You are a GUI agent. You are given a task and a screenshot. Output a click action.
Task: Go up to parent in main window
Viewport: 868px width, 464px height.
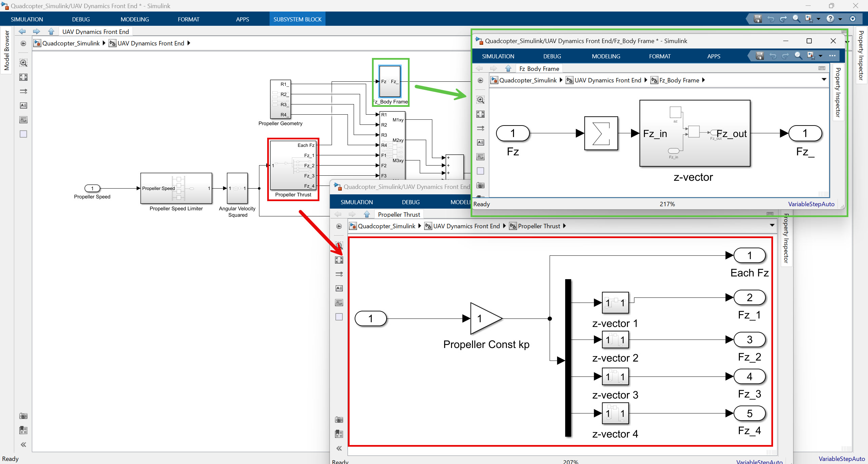(x=51, y=32)
